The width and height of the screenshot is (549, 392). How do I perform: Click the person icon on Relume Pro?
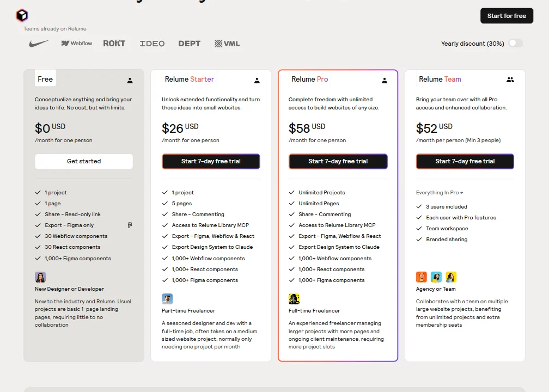click(x=385, y=81)
